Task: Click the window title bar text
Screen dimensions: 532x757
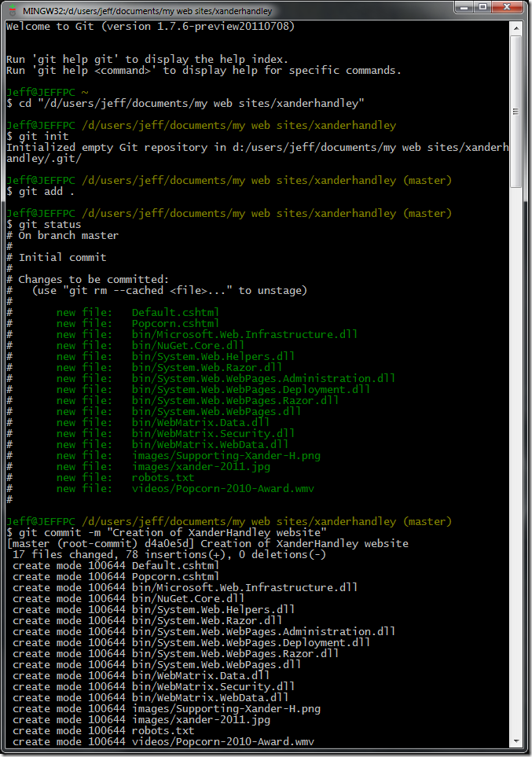Action: pos(147,11)
